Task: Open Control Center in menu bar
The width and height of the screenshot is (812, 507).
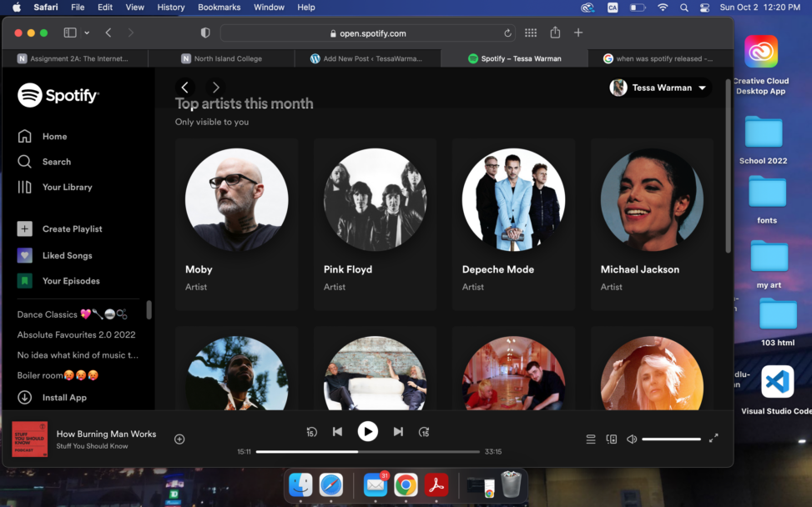Action: (x=705, y=8)
